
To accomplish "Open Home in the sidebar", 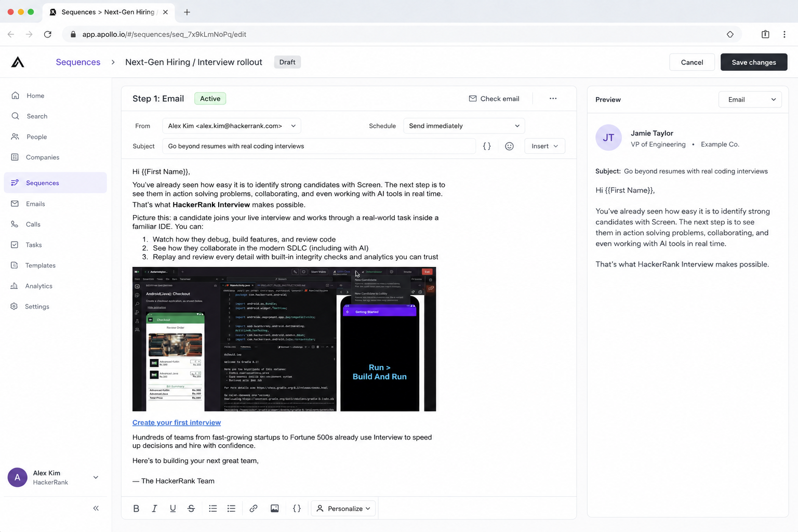I will coord(55,96).
